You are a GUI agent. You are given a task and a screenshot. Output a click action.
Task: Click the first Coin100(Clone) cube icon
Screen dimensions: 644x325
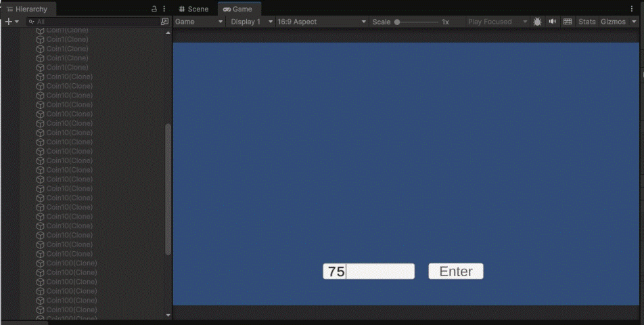[41, 263]
